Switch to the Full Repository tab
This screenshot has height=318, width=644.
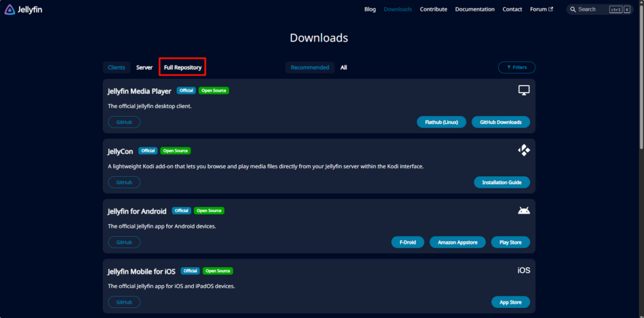click(182, 67)
